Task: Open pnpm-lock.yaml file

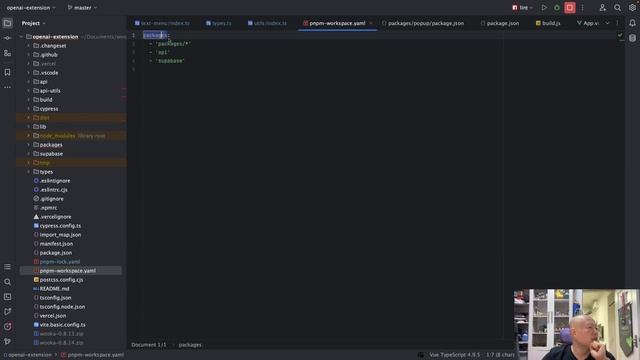Action: coord(60,262)
